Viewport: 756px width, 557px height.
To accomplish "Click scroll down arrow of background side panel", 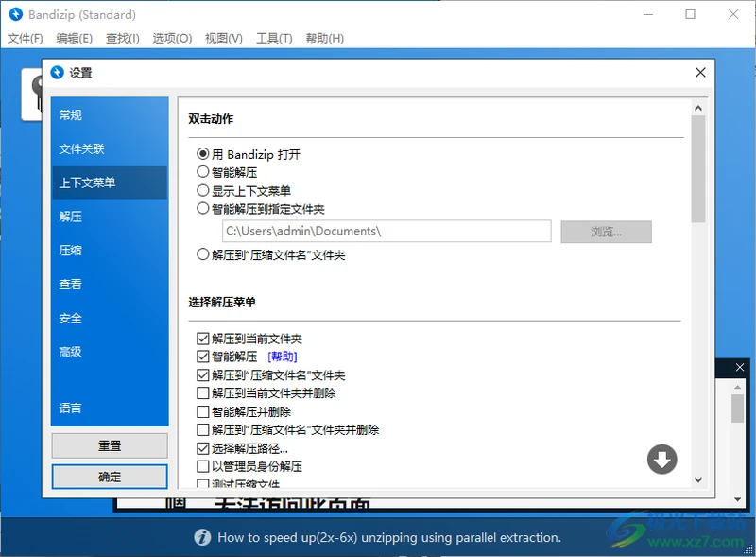I will [x=738, y=499].
